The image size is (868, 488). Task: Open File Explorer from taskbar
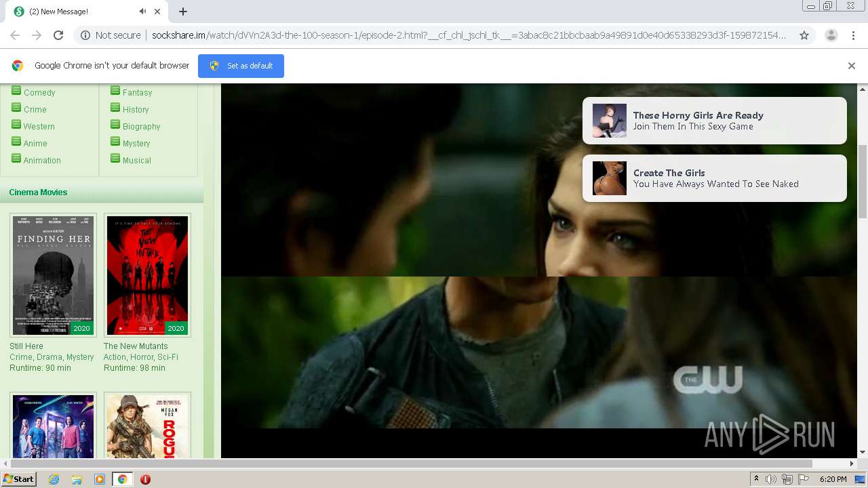pyautogui.click(x=77, y=479)
